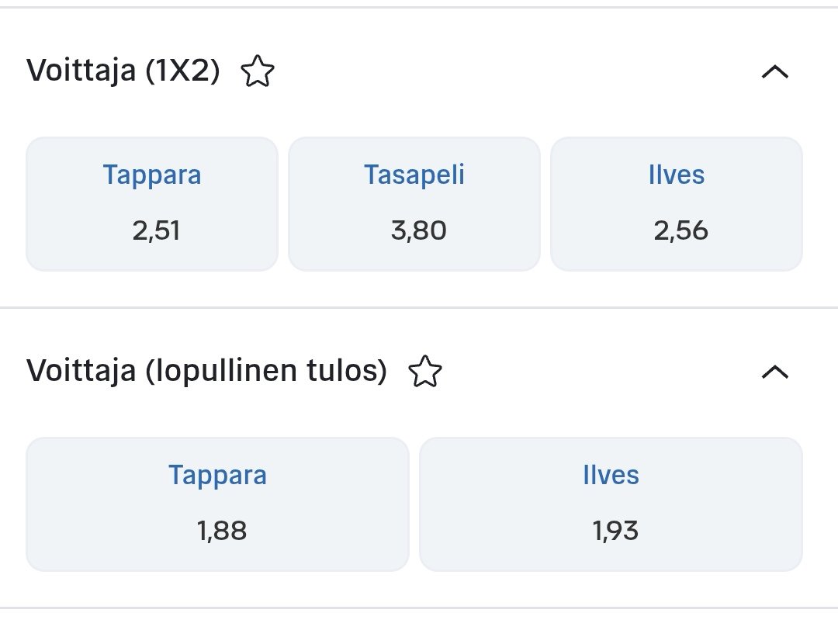
Task: Click the Ilves label above 1,93
Action: [x=611, y=475]
